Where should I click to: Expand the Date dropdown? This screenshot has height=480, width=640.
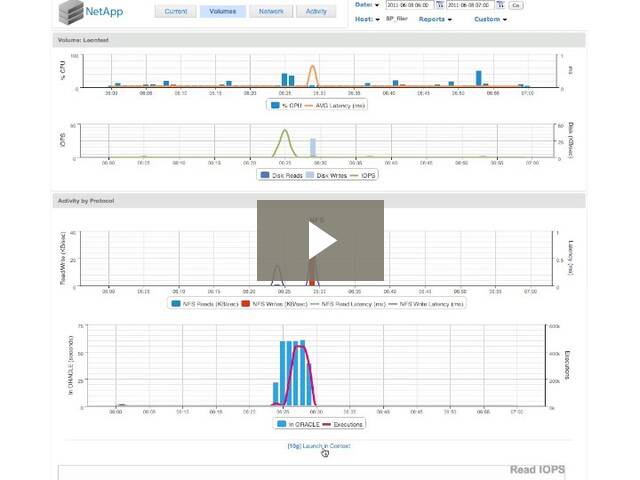coord(367,5)
